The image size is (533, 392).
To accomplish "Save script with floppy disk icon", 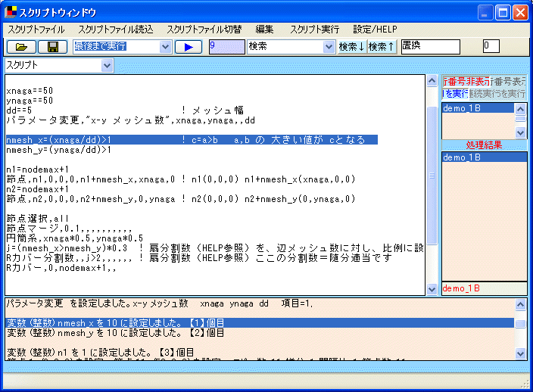I will [53, 46].
